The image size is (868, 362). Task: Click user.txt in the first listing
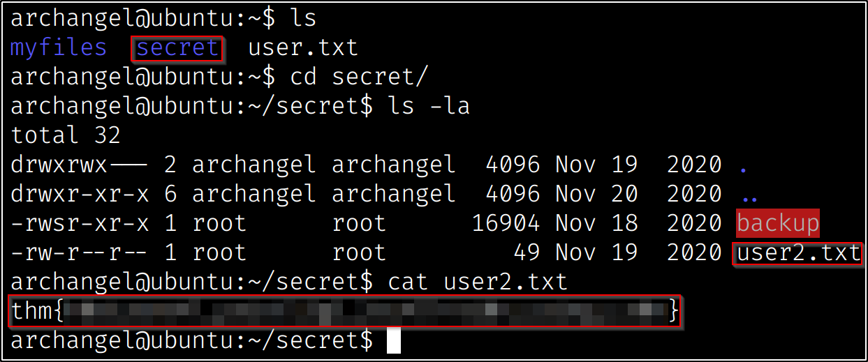(x=303, y=48)
